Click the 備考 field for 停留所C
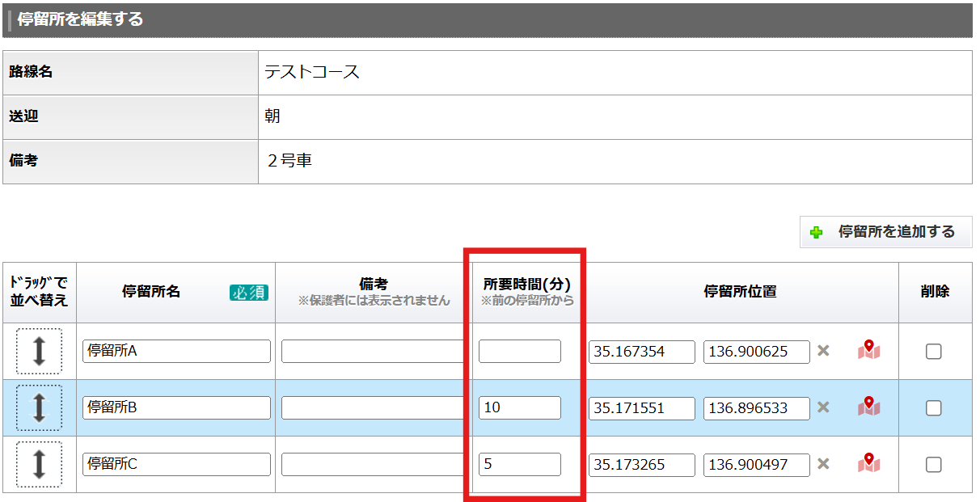This screenshot has height=502, width=980. pos(374,465)
